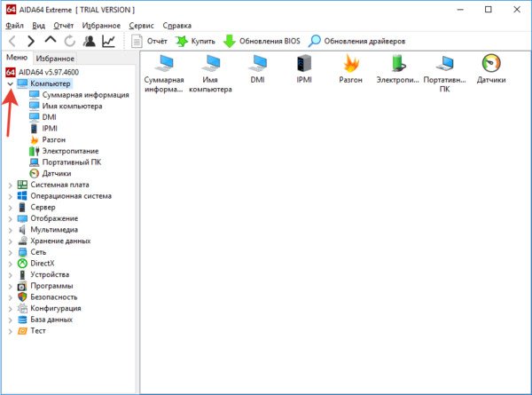Screen dimensions: 532x395
Task: Collapse the Компьютер tree node
Action: tap(10, 83)
